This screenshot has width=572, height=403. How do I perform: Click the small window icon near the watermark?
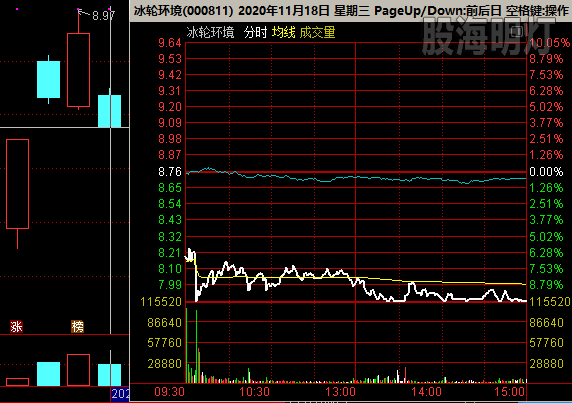[517, 32]
